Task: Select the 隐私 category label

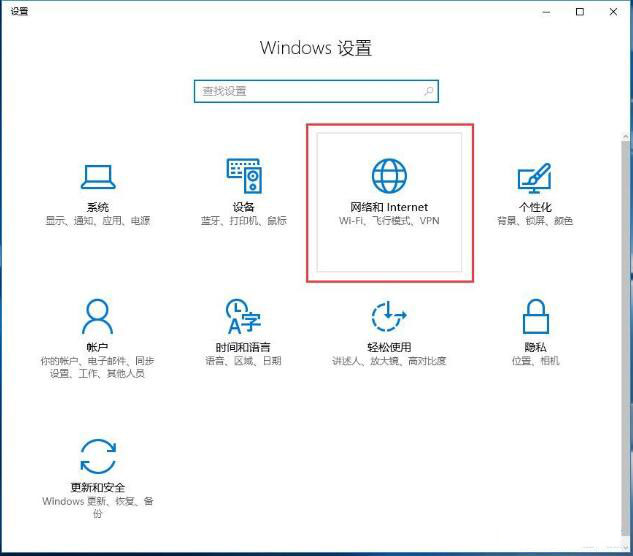Action: (536, 347)
